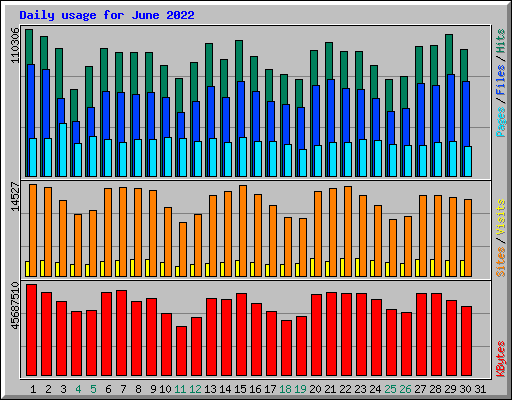Click day label 29 on the axis
Screen dimensions: 512x400
tap(450, 389)
